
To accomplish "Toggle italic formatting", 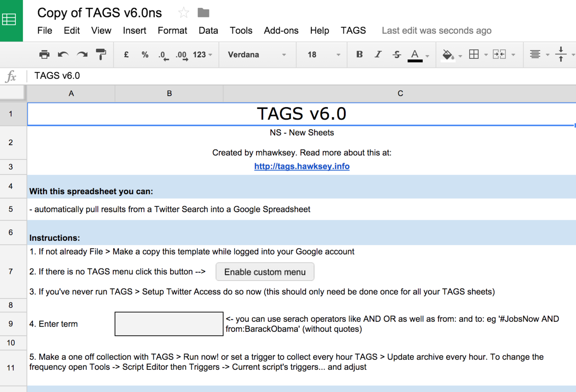I will click(378, 54).
